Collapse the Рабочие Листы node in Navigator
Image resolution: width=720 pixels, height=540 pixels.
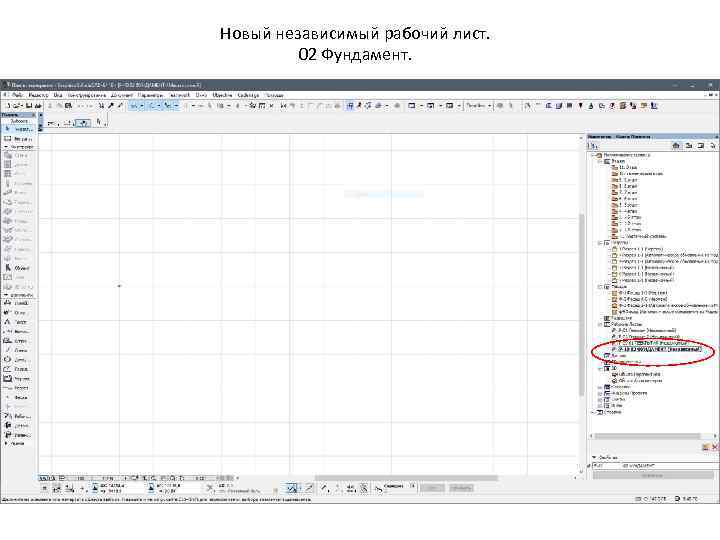600,324
